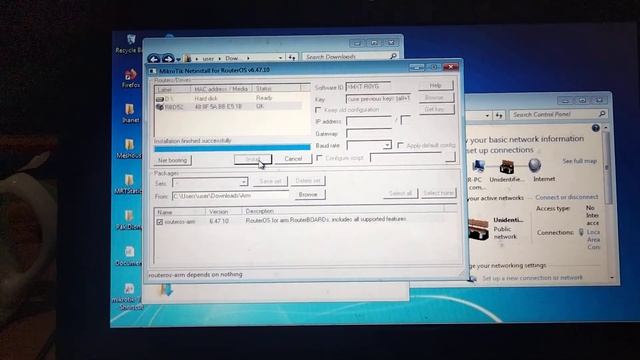Click the Label column header
640x360 pixels.
[x=172, y=89]
